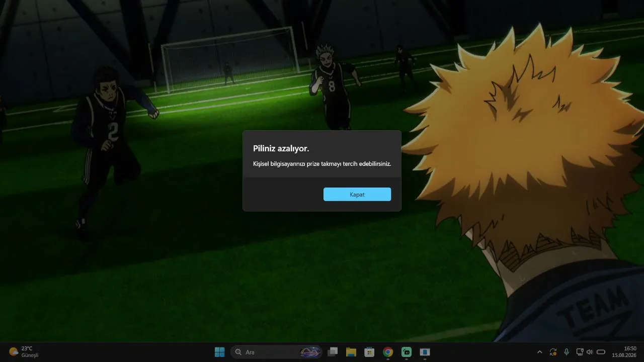Click the "Piliniz azalıyor." heading text
The width and height of the screenshot is (644, 362).
(x=281, y=148)
